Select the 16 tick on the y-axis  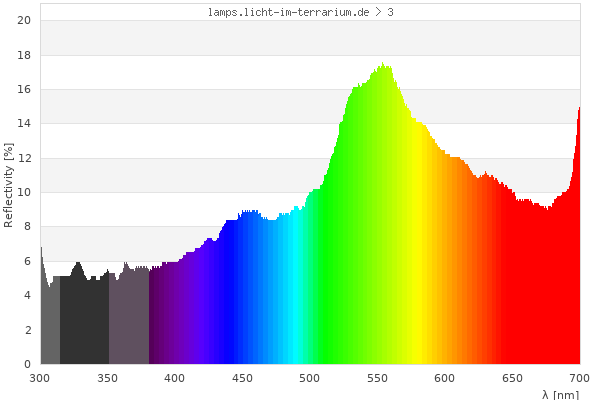[x=24, y=90]
